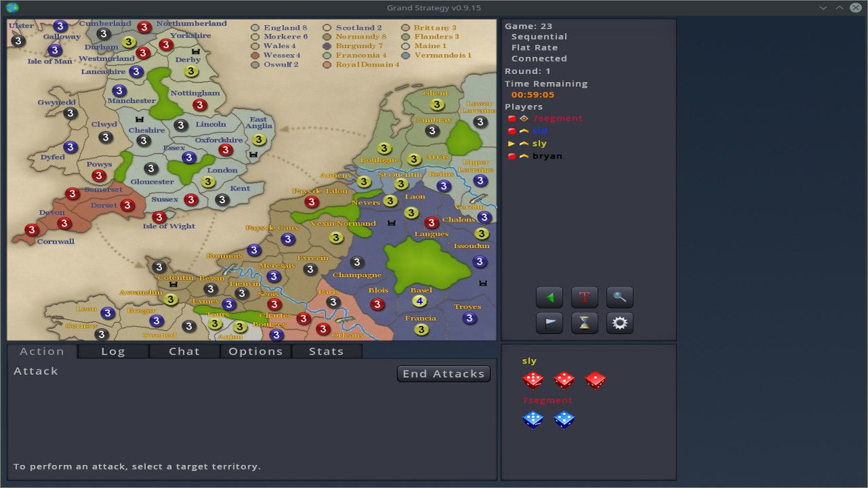The image size is (868, 488).
Task: Click the white surrender flag icon
Action: pos(549,323)
